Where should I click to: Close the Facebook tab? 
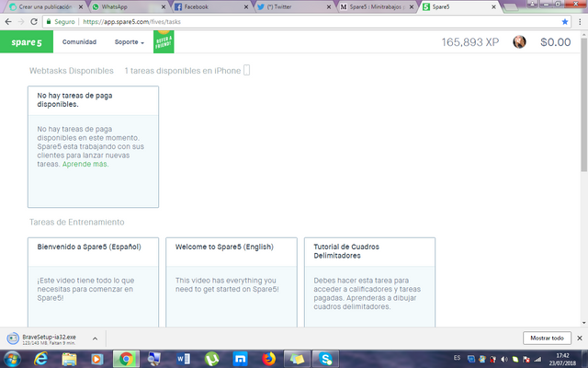[x=246, y=6]
